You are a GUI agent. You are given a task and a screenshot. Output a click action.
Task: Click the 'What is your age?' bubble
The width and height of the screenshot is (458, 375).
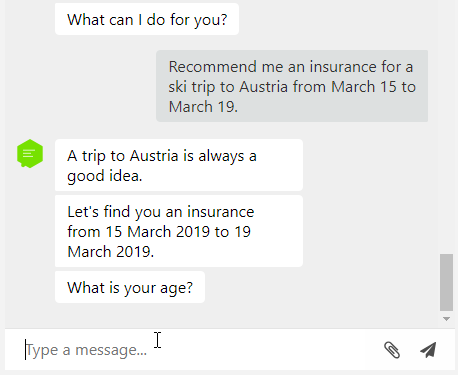pyautogui.click(x=130, y=287)
